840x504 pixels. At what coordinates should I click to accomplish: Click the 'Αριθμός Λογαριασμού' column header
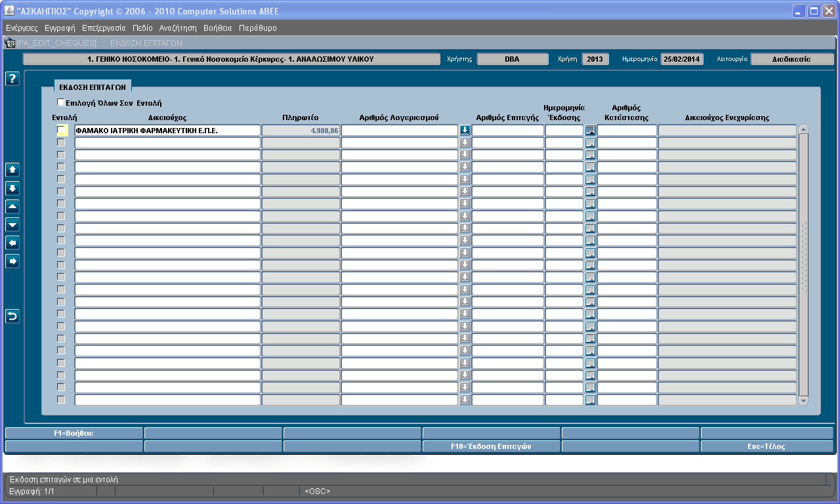[399, 117]
